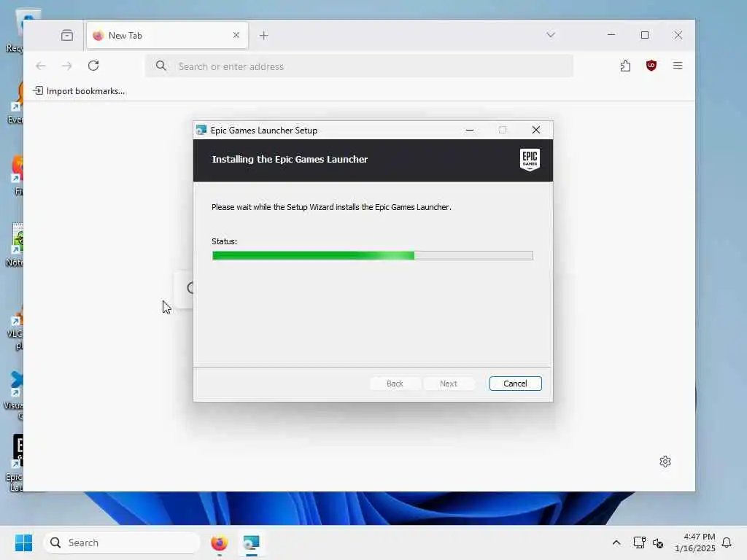Expand the list all tabs chevron
Screen dimensions: 747x560
(551, 35)
